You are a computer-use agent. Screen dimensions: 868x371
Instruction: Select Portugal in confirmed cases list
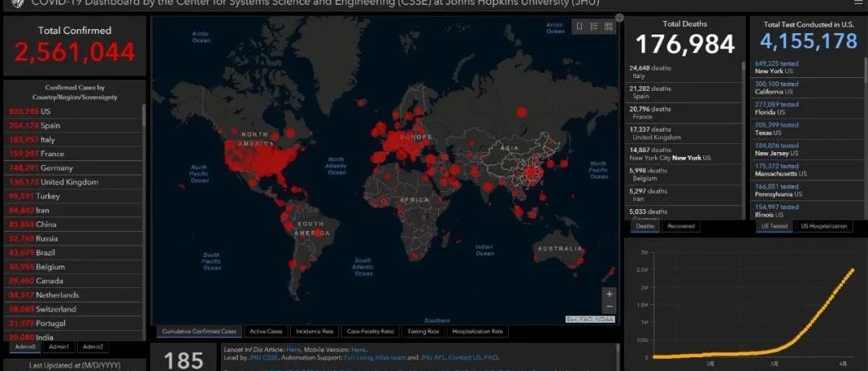tap(73, 324)
